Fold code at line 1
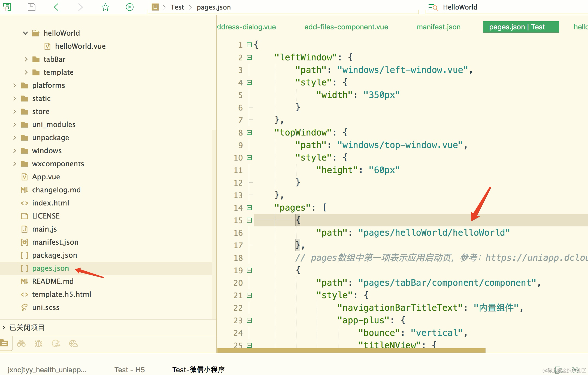This screenshot has height=375, width=588. click(249, 45)
